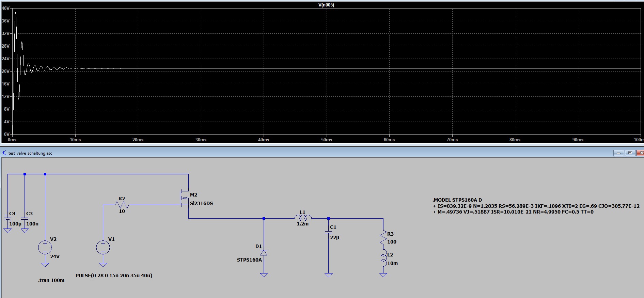Image resolution: width=644 pixels, height=298 pixels.
Task: Click the first overshoot peak of the waveform
Action: (x=15, y=13)
